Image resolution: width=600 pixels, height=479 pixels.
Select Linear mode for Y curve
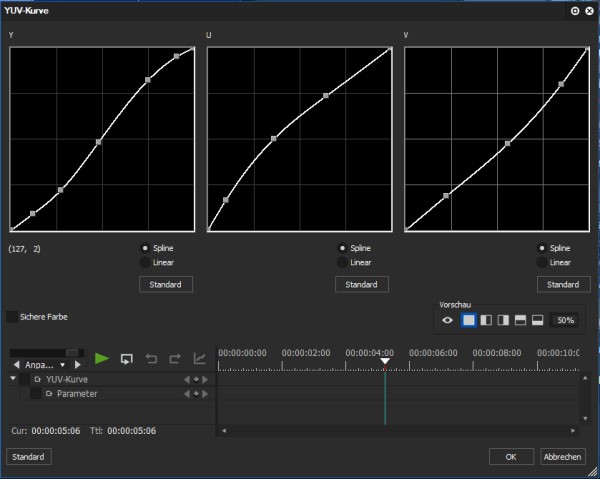point(145,262)
